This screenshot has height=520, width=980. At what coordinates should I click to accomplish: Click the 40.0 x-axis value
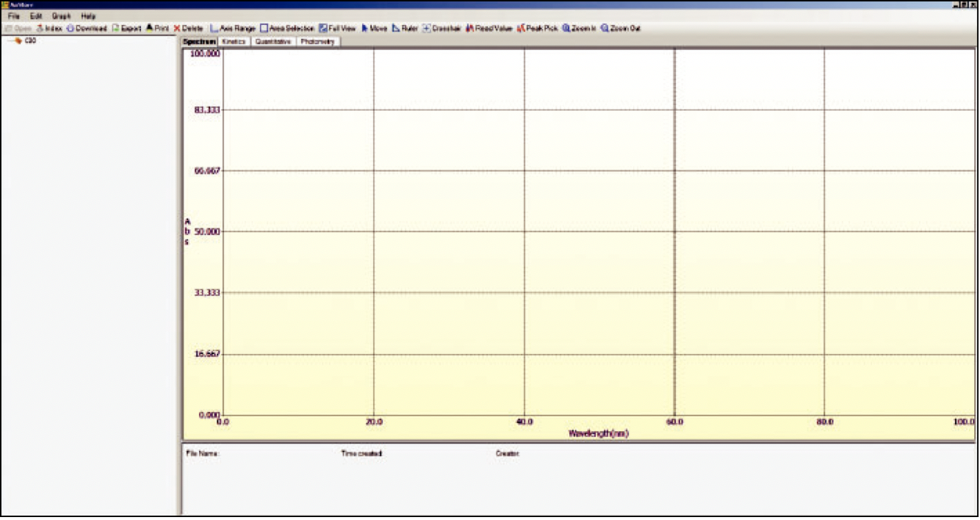pos(524,422)
